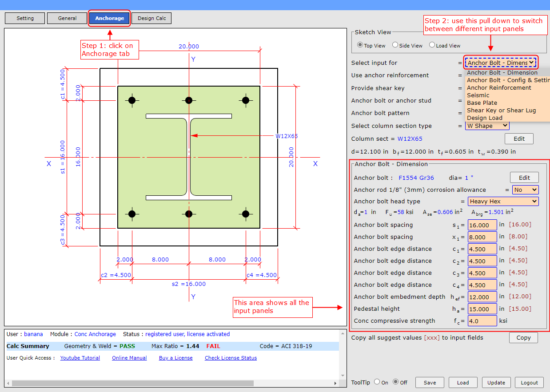This screenshot has height=392, width=550.
Task: Select the Load View sketch option
Action: pos(432,45)
